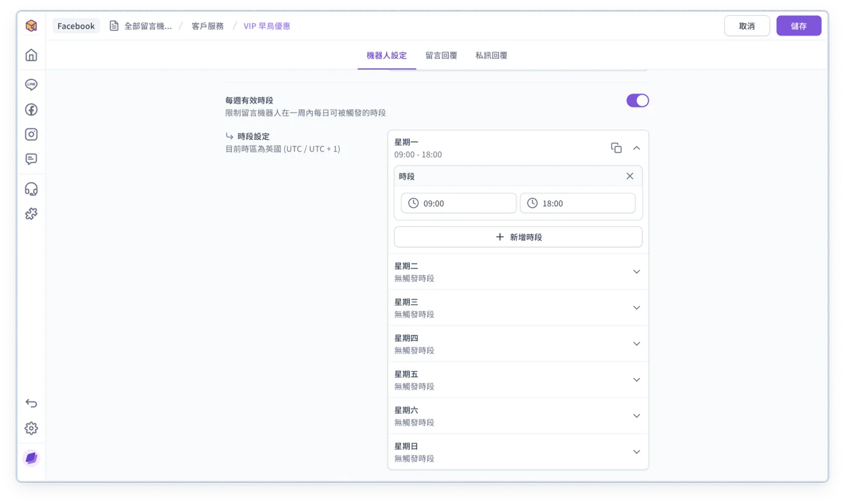Open the headset support icon

pyautogui.click(x=31, y=189)
